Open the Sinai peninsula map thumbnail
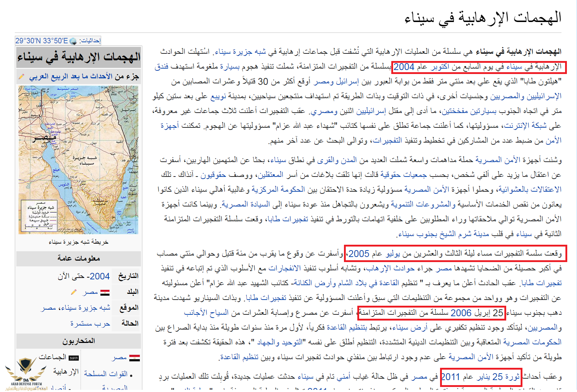 [78, 160]
